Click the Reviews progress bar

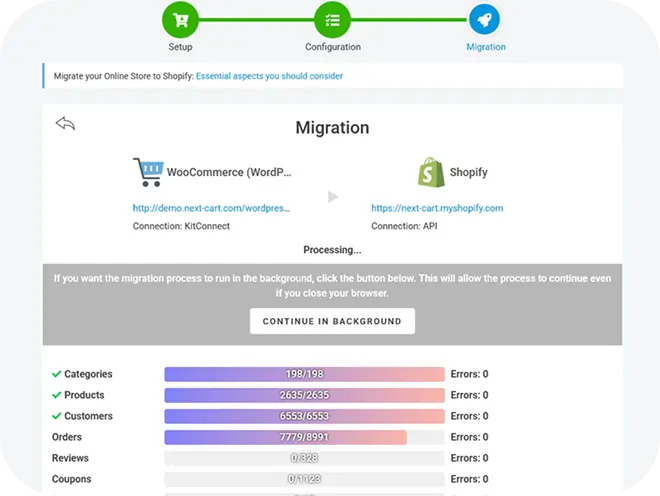pos(304,458)
